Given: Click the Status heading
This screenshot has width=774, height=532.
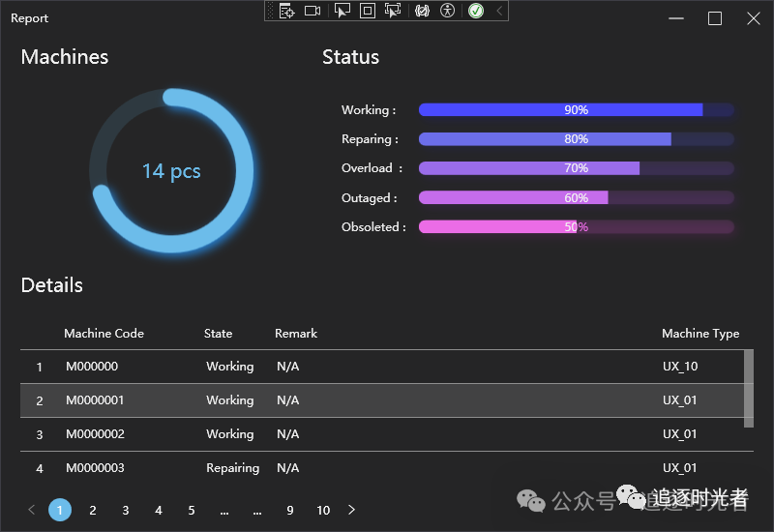Looking at the screenshot, I should point(351,57).
